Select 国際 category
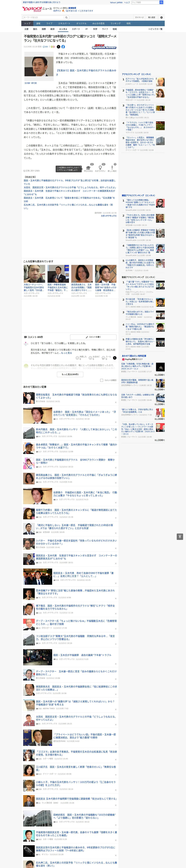The height and width of the screenshot is (868, 186). pos(44,29)
